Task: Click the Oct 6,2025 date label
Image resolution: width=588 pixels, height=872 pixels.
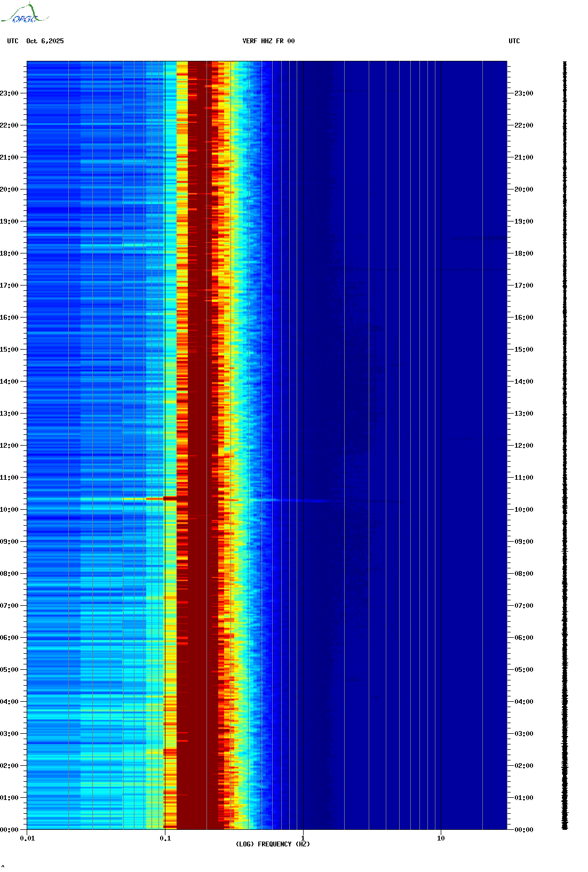Action: [45, 41]
